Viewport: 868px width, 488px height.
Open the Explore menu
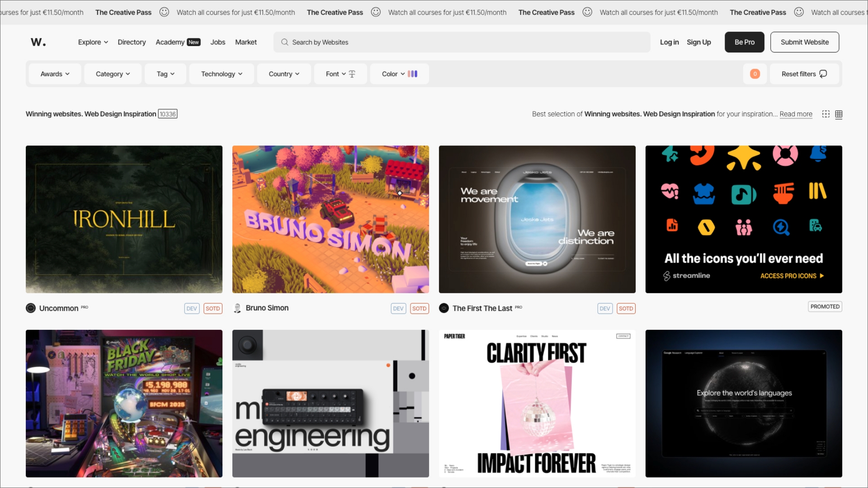point(93,42)
